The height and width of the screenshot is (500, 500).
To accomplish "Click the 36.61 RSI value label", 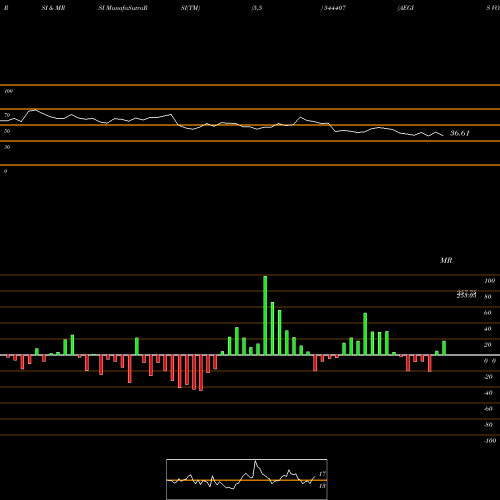I will pyautogui.click(x=460, y=133).
